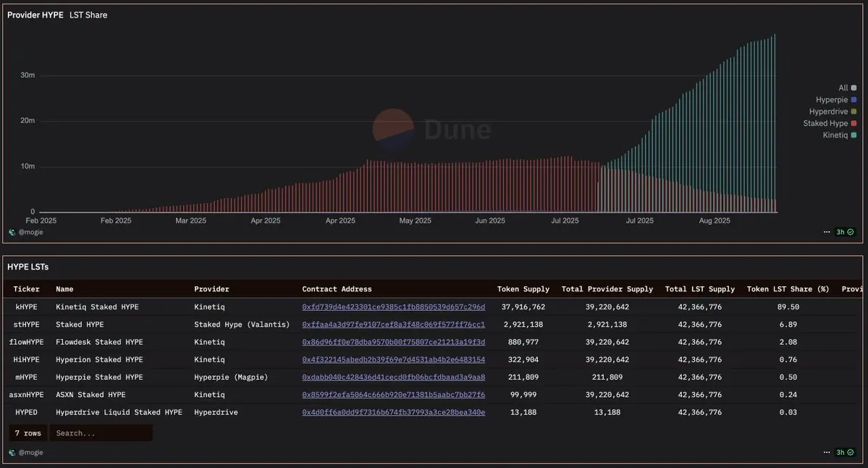Screen dimensions: 868x468
Task: Sort by Total LST Supply column header
Action: tap(700, 289)
